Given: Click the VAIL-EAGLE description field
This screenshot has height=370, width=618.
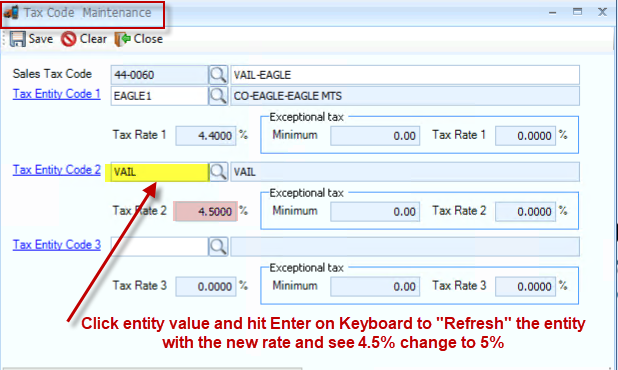Looking at the screenshot, I should pos(405,74).
